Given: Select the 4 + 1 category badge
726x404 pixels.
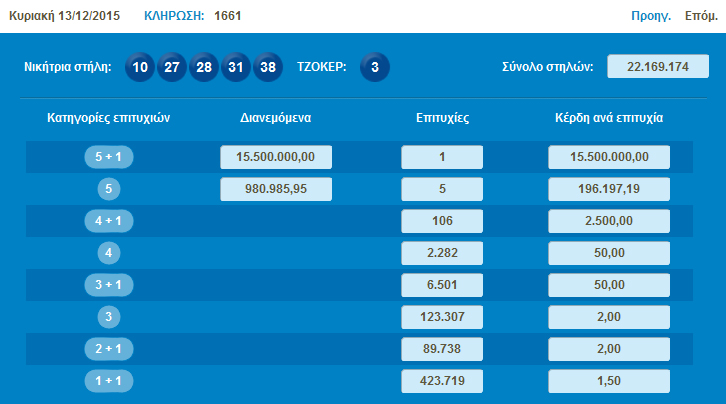Looking at the screenshot, I should point(109,221).
